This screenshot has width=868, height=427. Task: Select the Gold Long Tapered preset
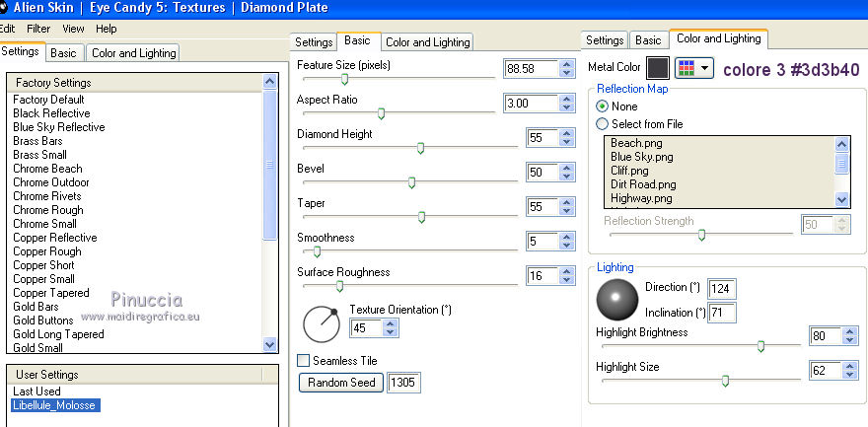(x=58, y=334)
